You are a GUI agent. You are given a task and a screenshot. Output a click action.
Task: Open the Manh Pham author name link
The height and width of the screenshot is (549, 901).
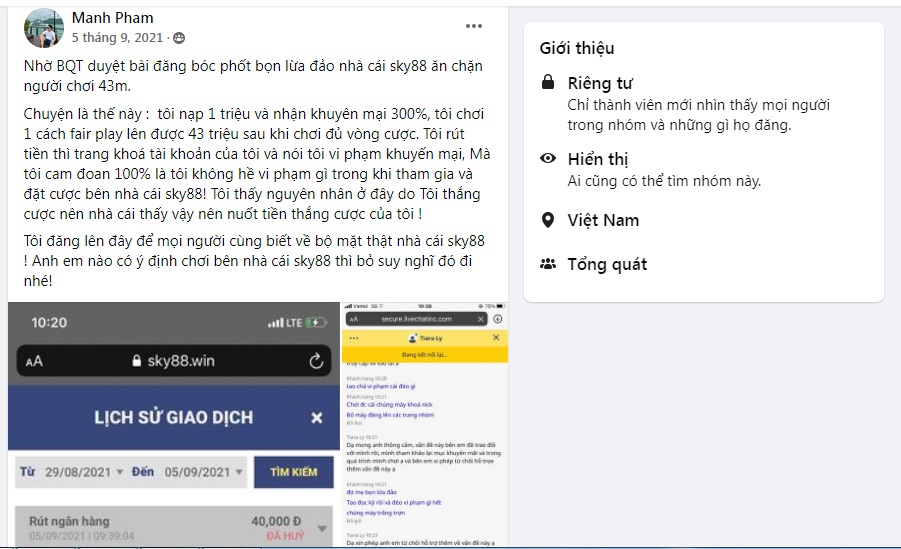113,18
